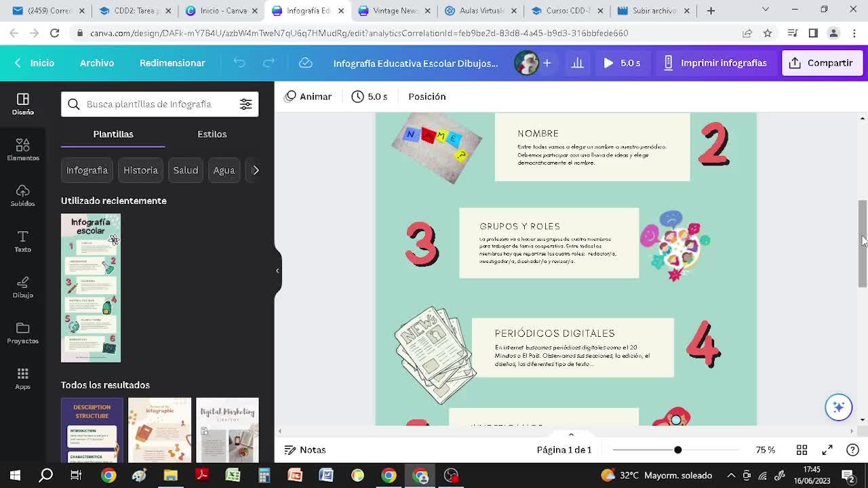The height and width of the screenshot is (488, 868).
Task: Select the Historia category chip
Action: coord(140,170)
